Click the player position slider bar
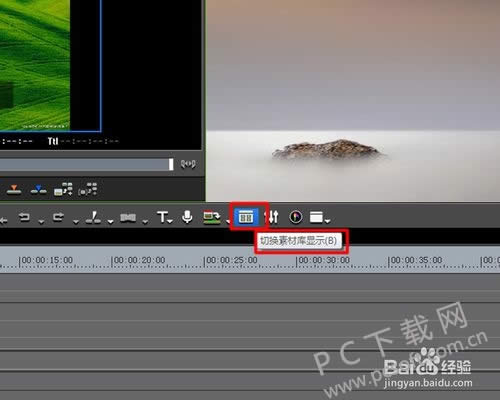Screen dimensions: 500x400 (86, 164)
